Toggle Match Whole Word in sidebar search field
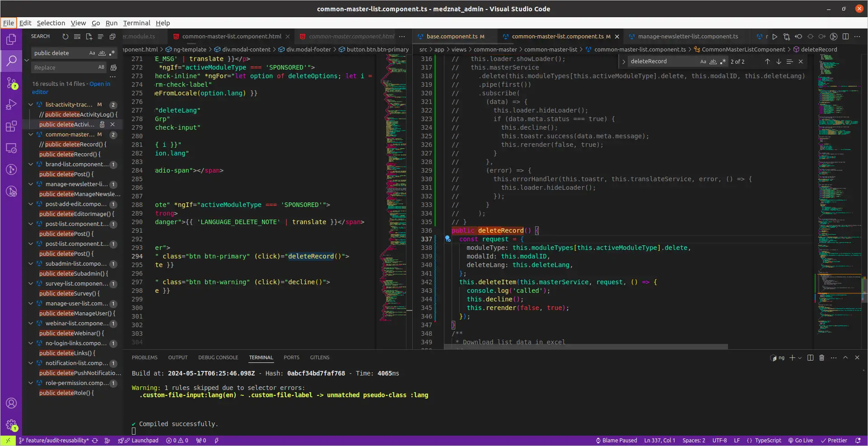 pos(102,53)
